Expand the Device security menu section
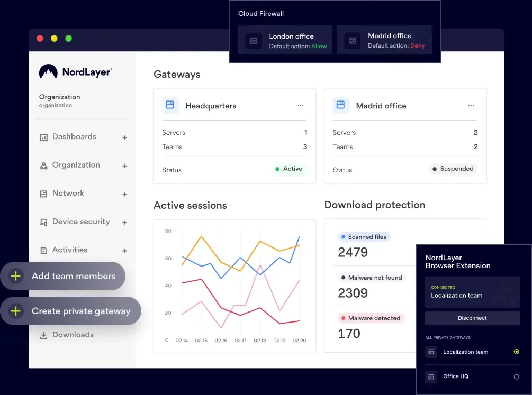Viewport: 532px width, 395px height. (124, 223)
